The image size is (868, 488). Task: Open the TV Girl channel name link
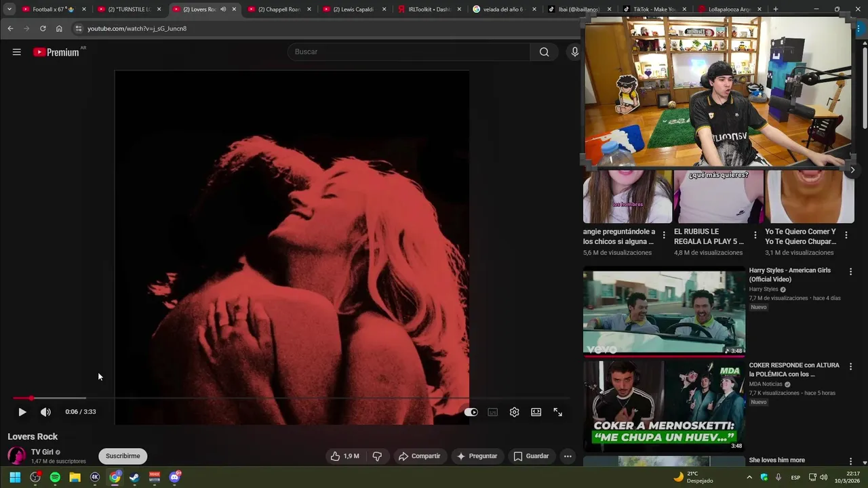pyautogui.click(x=42, y=452)
